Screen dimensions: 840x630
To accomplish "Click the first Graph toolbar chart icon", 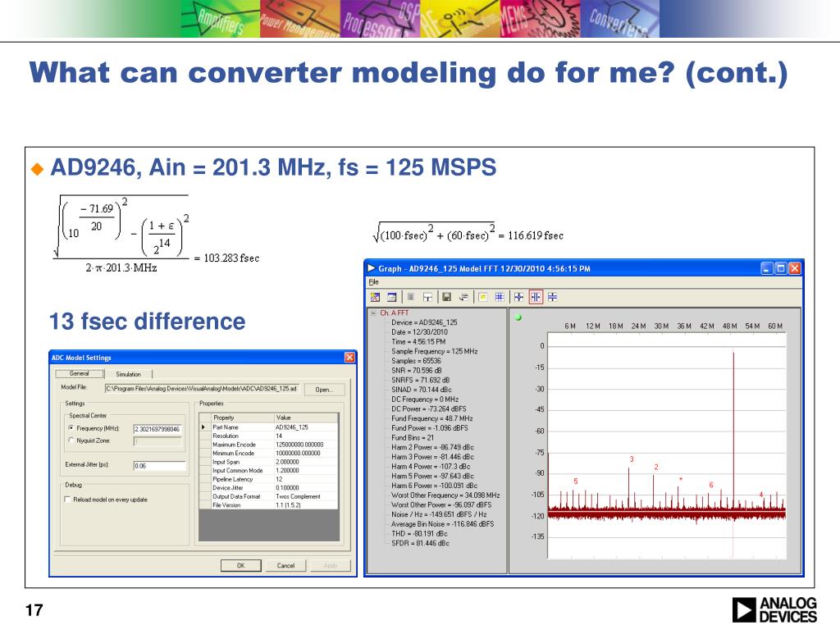I will click(375, 297).
